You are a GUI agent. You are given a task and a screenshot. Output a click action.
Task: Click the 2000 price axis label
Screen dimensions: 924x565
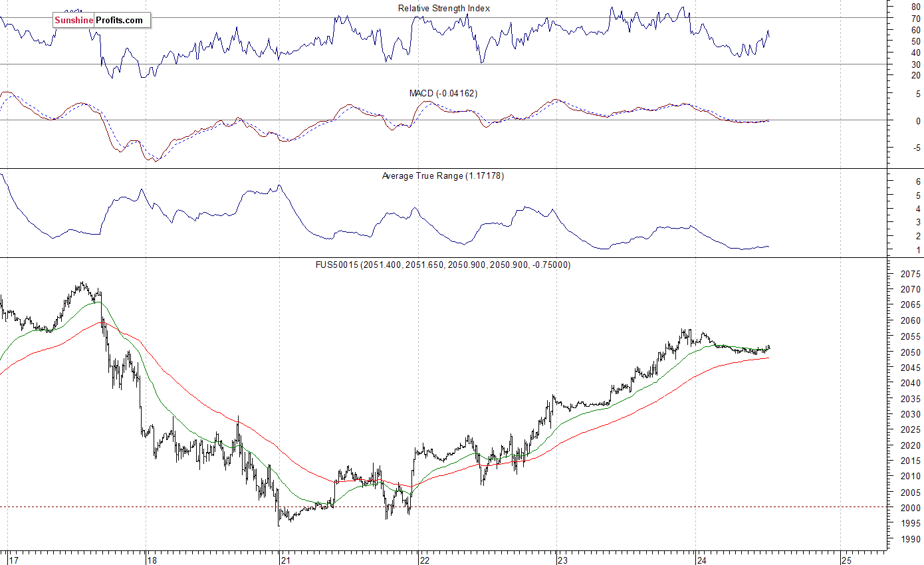[x=911, y=508]
